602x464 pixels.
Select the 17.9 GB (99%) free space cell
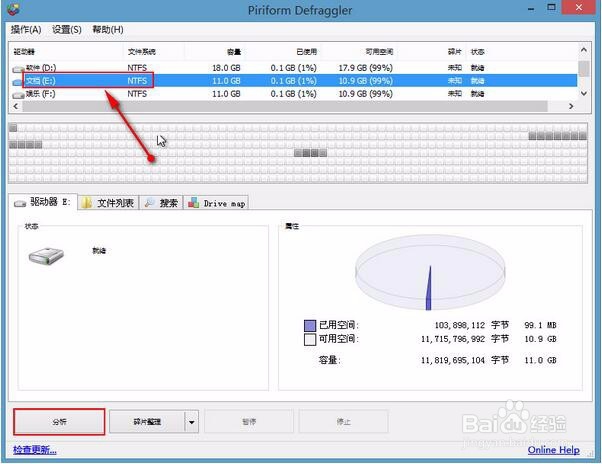(x=366, y=68)
